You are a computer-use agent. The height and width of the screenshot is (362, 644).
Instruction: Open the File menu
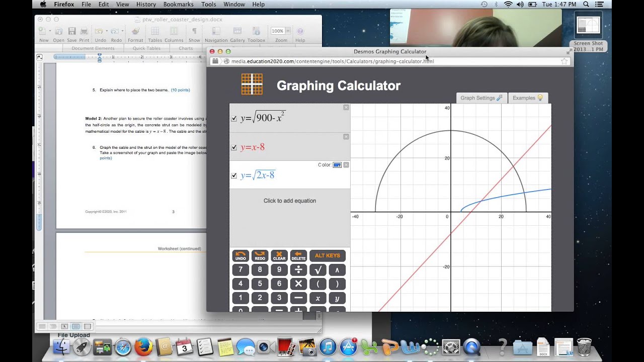tap(86, 4)
